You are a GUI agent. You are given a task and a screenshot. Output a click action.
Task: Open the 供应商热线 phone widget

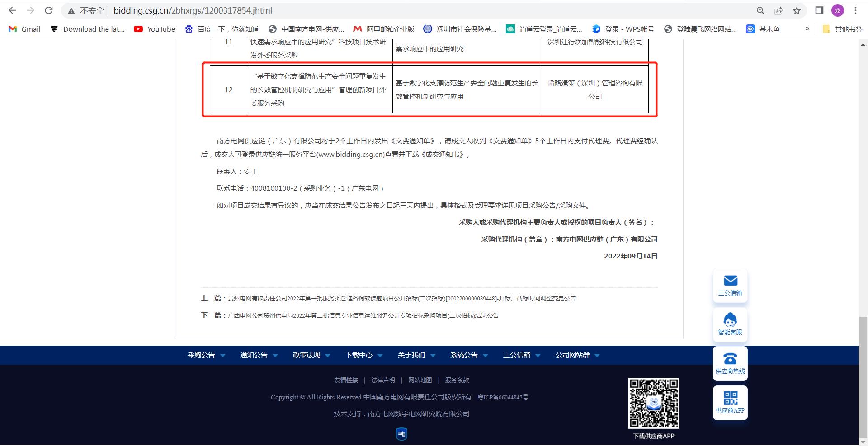point(730,363)
